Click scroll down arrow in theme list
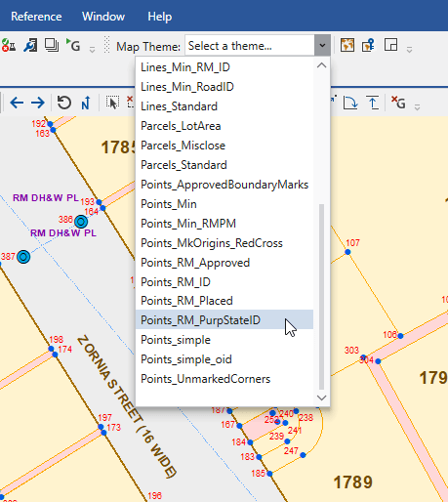This screenshot has height=502, width=448. coord(321,397)
